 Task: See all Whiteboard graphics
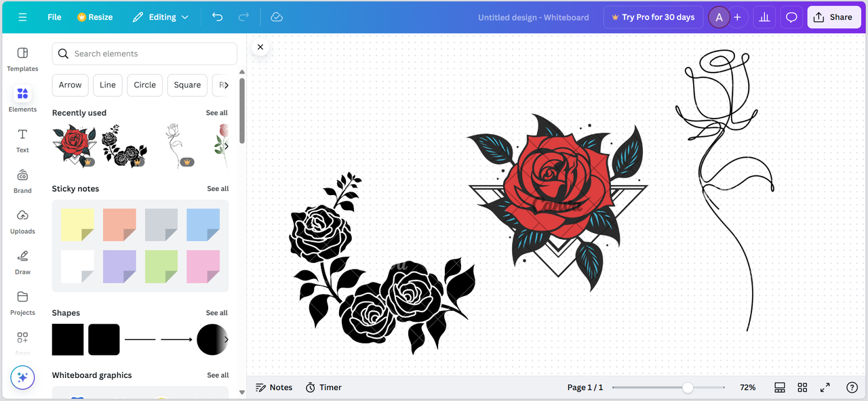[217, 375]
